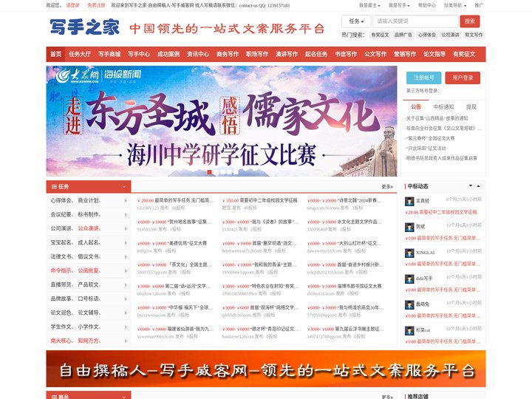Switch to the 提现 tab

coord(471,107)
